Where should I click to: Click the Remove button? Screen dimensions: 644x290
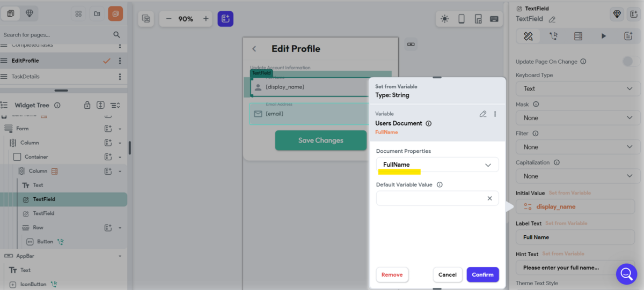click(392, 274)
